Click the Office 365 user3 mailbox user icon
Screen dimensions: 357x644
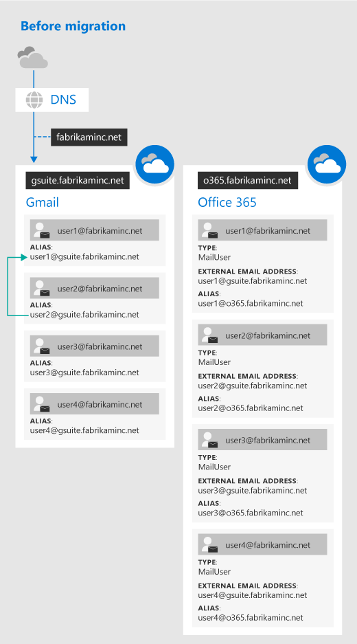[x=209, y=440]
